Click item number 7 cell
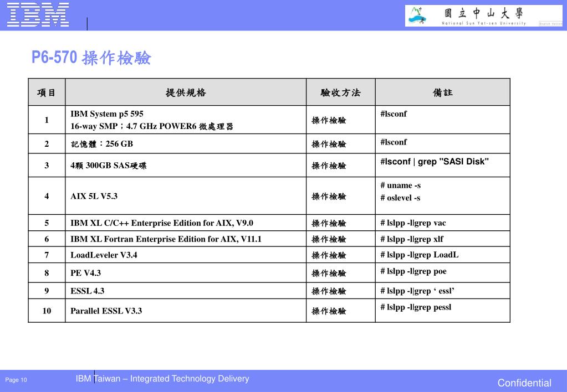 pos(47,255)
